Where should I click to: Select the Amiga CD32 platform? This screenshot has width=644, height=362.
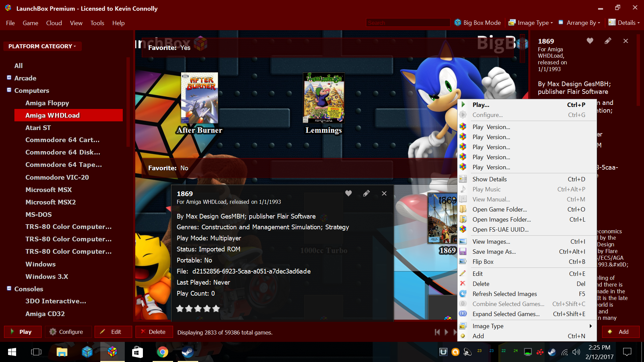(x=45, y=314)
